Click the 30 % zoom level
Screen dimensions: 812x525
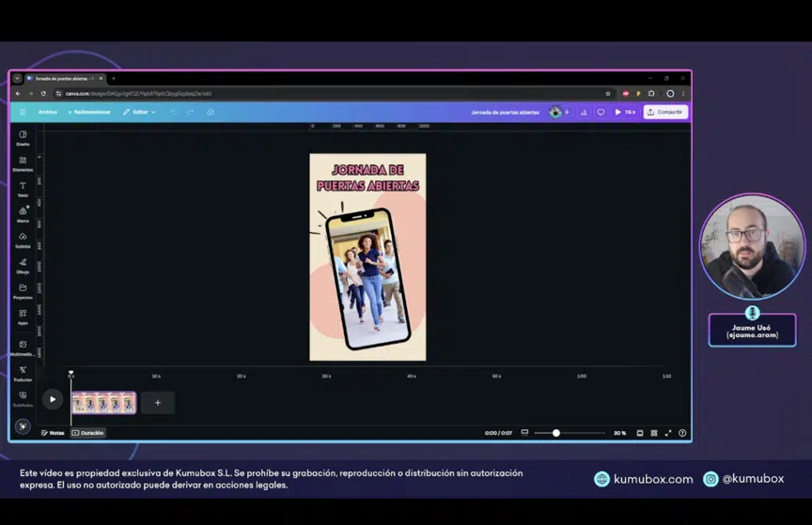click(x=620, y=433)
